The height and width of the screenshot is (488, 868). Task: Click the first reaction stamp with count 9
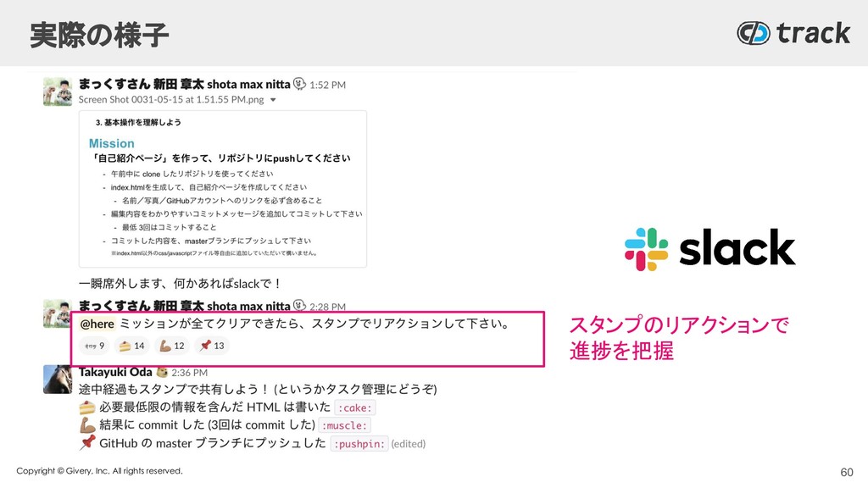coord(94,346)
